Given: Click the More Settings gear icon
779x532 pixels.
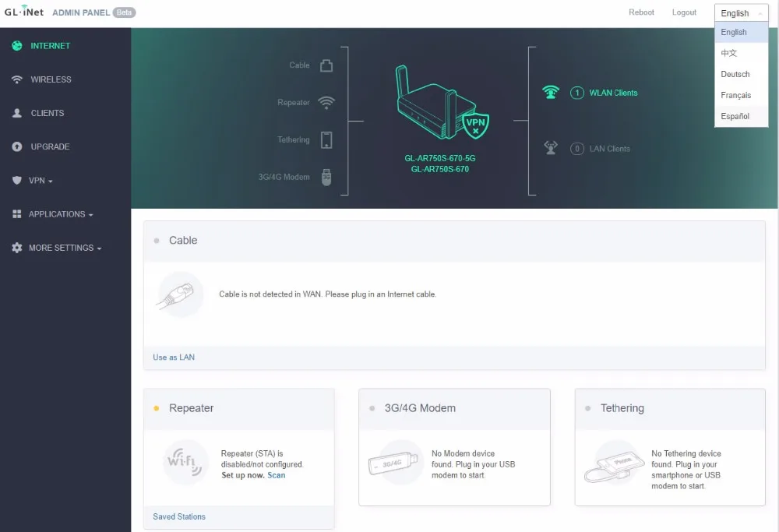Looking at the screenshot, I should pos(17,248).
